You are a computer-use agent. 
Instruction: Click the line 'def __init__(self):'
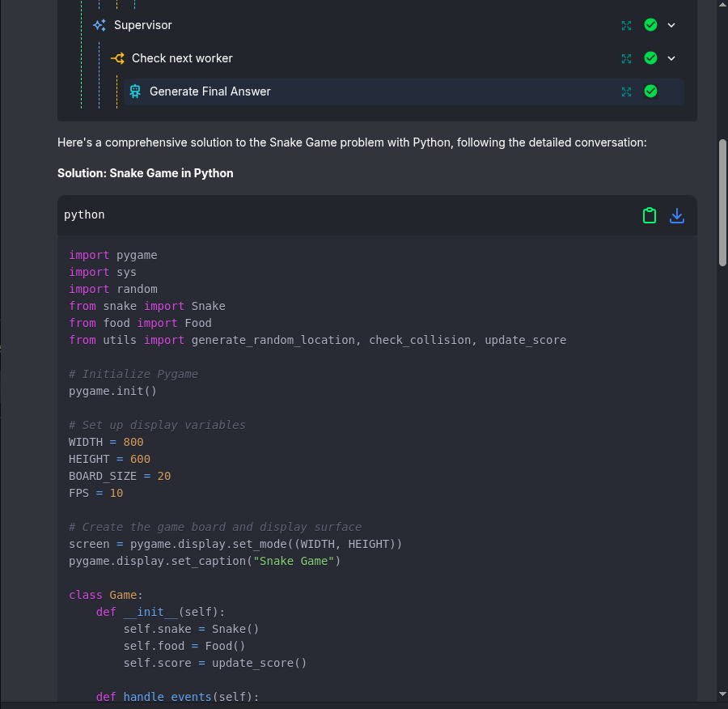(161, 612)
